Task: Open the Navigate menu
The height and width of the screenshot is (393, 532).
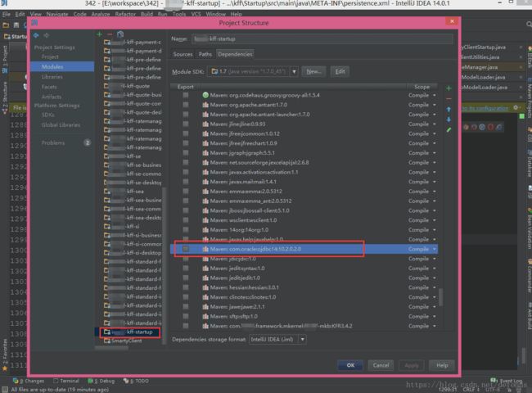Action: (57, 14)
